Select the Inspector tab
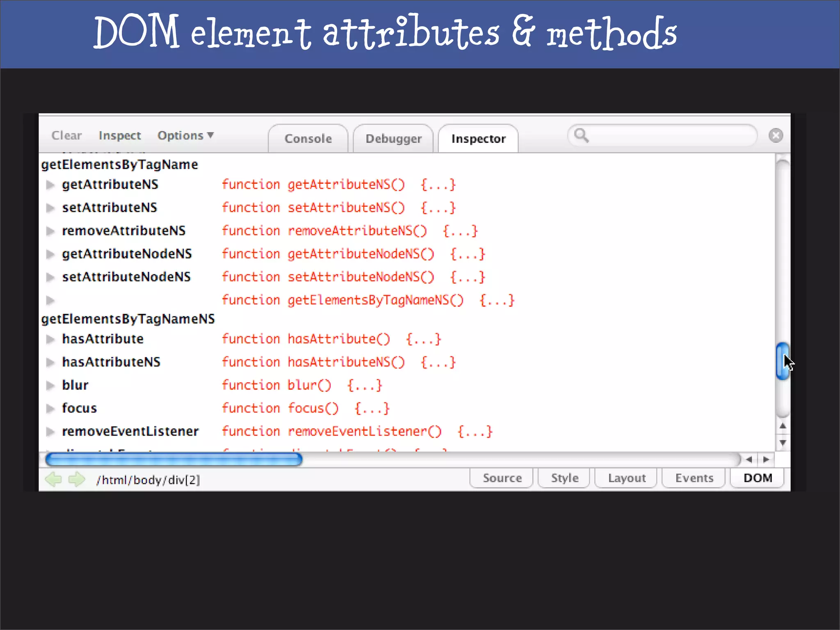This screenshot has height=630, width=840. (x=478, y=139)
